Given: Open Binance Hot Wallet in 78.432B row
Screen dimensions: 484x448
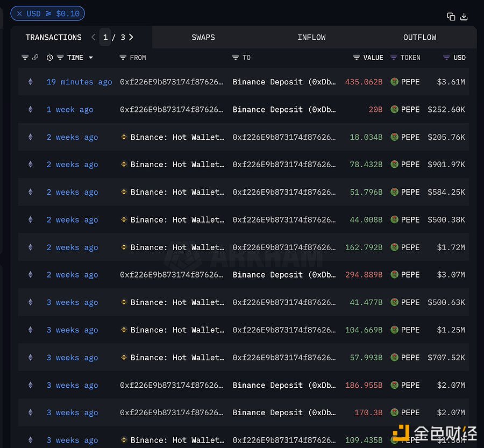Looking at the screenshot, I should [x=177, y=165].
